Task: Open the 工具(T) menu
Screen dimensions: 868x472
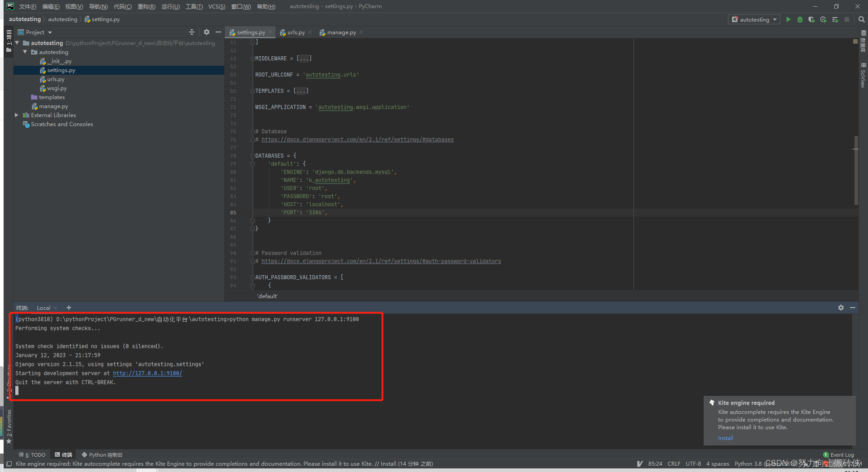Action: [x=194, y=6]
